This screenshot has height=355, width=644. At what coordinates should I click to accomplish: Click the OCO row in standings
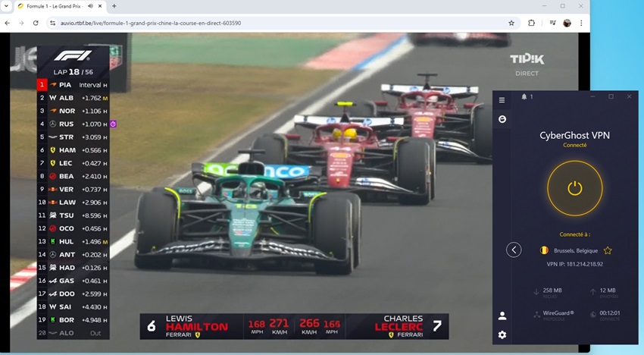tap(73, 228)
